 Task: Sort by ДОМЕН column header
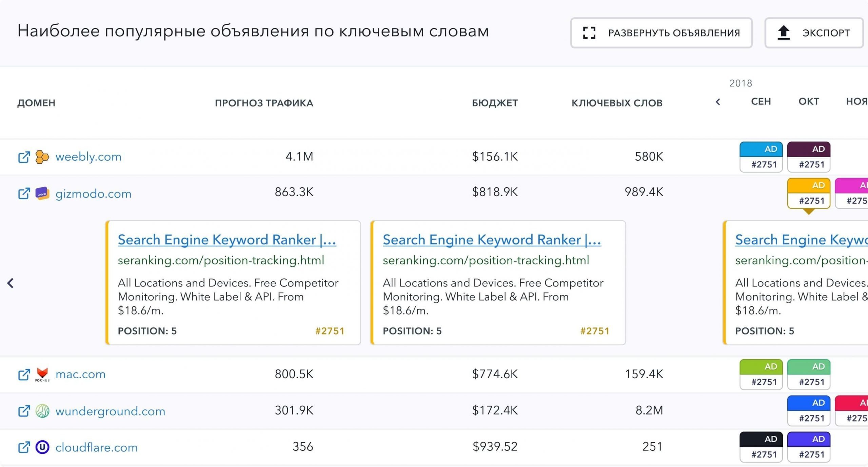pos(36,103)
